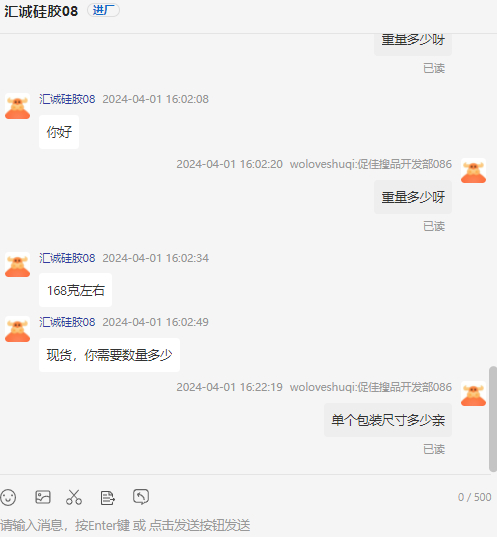Click 汇诚硅胶08 avatar beside 现货 message
The height and width of the screenshot is (537, 497).
17,329
